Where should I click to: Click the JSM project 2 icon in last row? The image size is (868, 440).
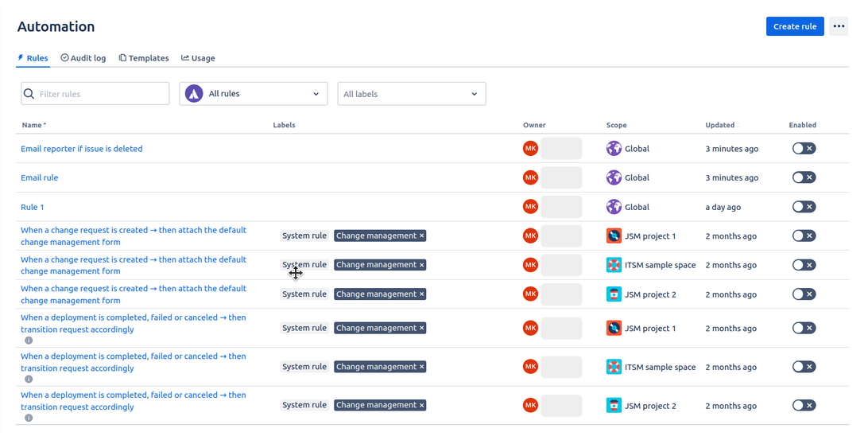[614, 406]
